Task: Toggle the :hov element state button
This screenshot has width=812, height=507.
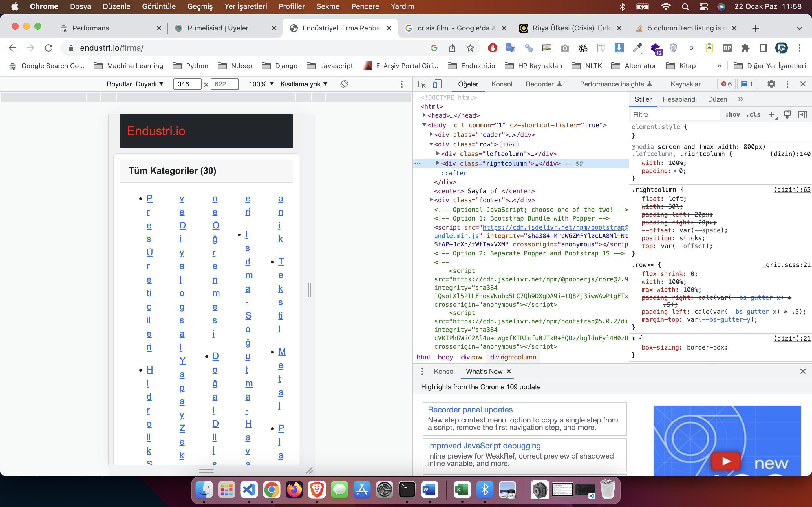Action: (x=732, y=115)
